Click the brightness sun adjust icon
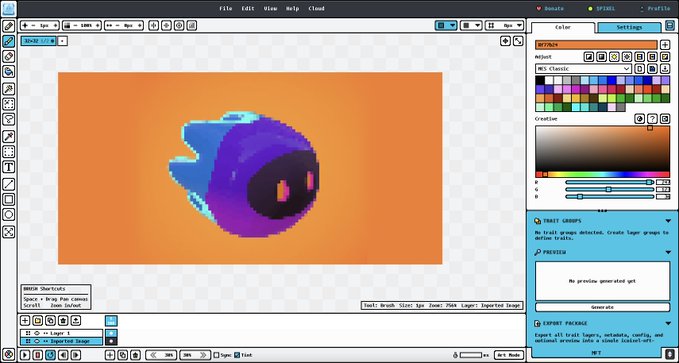 (x=614, y=57)
